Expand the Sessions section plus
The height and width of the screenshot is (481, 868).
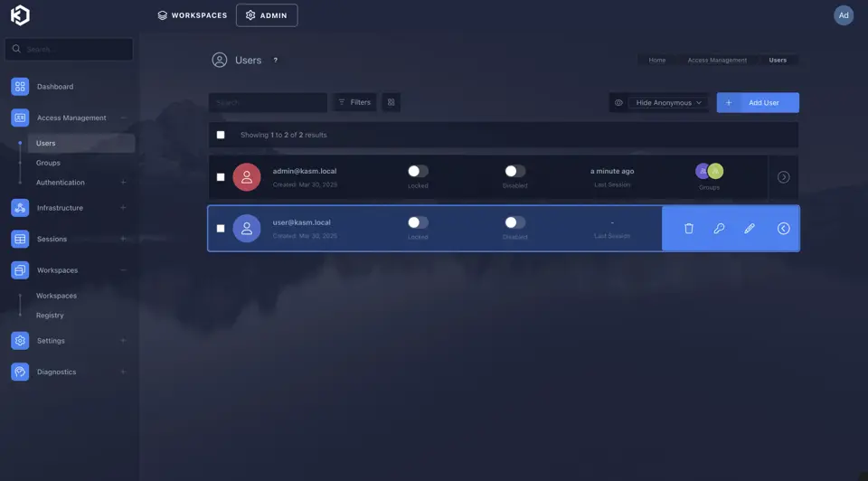coord(123,239)
